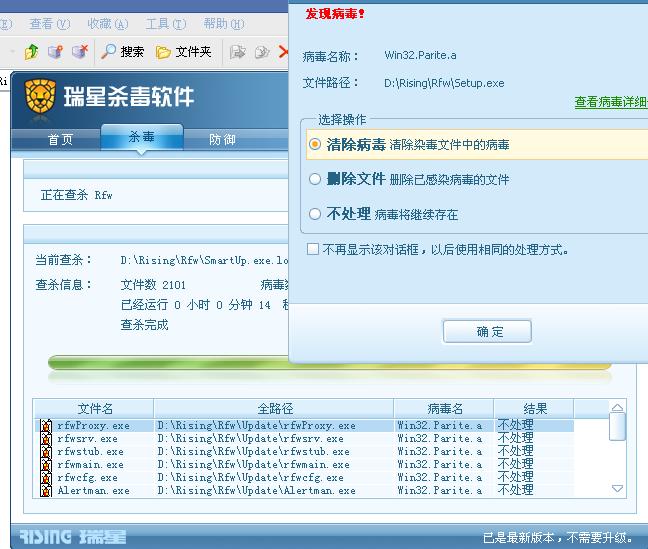This screenshot has height=549, width=648.
Task: Click results list scroll up arrow
Action: [x=617, y=408]
